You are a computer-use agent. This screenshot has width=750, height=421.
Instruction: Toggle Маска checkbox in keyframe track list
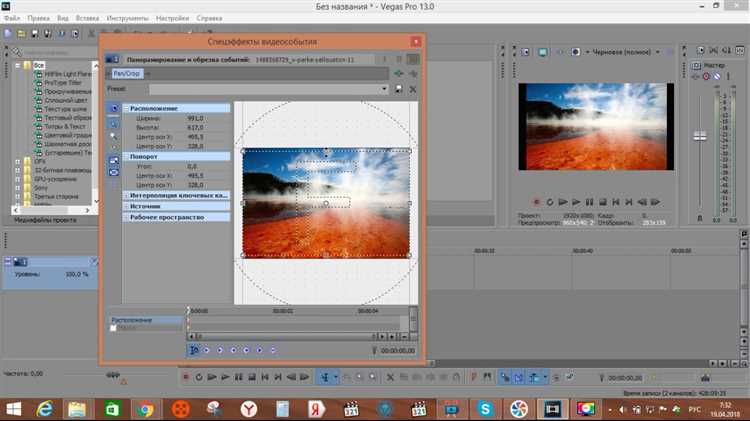click(x=113, y=328)
